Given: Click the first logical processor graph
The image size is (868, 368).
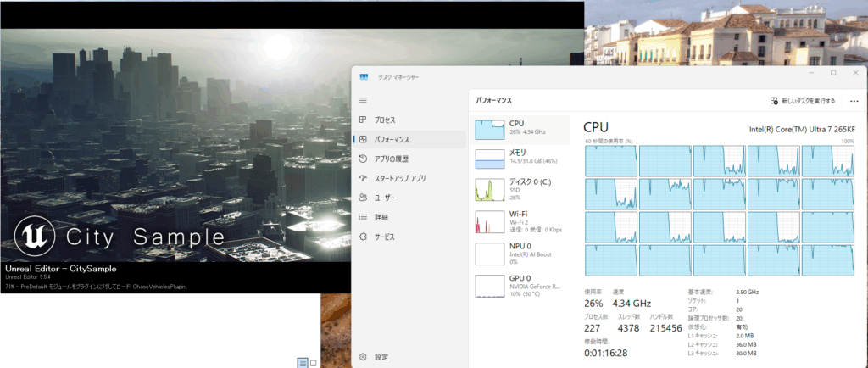Looking at the screenshot, I should tap(611, 161).
